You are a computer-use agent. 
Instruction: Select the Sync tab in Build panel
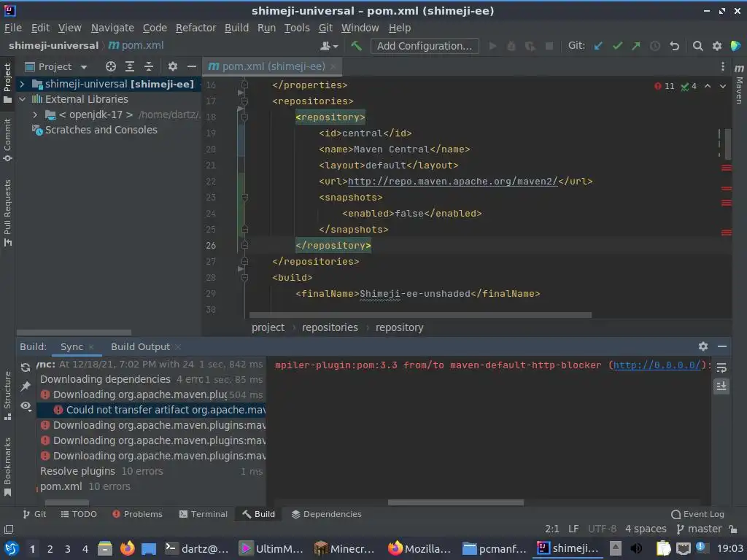tap(71, 346)
